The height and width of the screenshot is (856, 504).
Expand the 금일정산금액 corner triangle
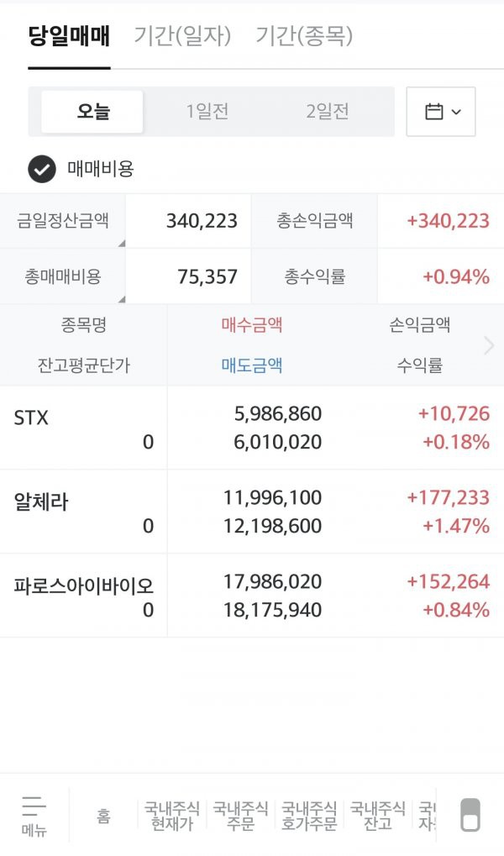[122, 244]
